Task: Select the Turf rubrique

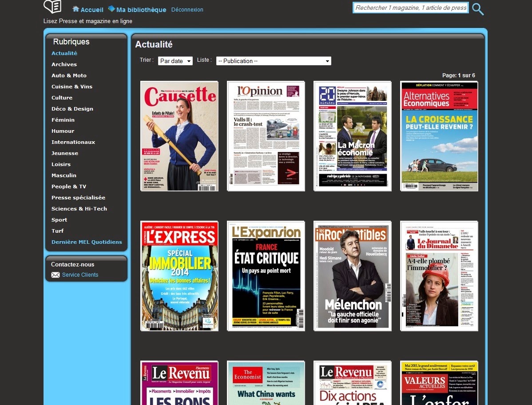Action: pyautogui.click(x=58, y=231)
